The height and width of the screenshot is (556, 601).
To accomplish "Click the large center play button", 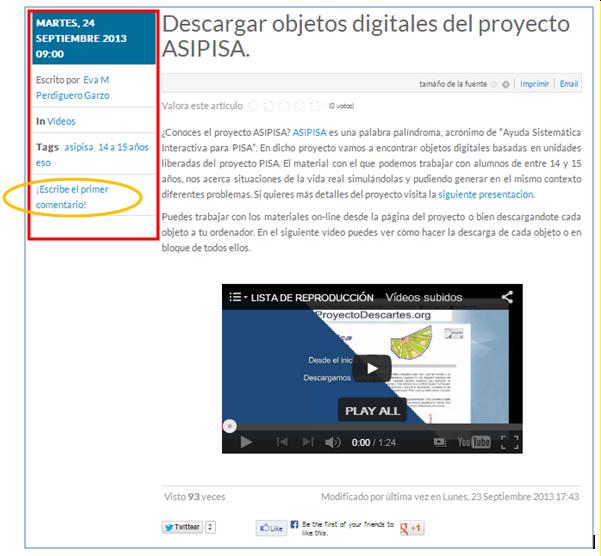I will (372, 369).
